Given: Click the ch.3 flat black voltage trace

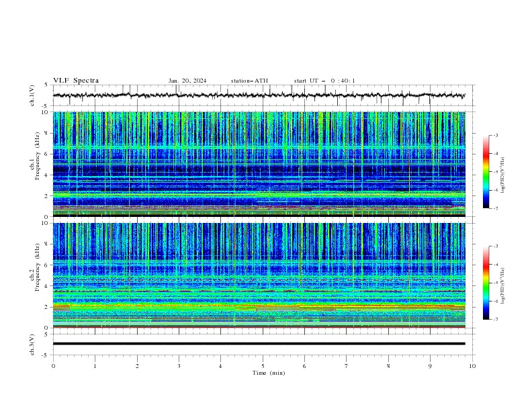Looking at the screenshot, I should (x=259, y=344).
